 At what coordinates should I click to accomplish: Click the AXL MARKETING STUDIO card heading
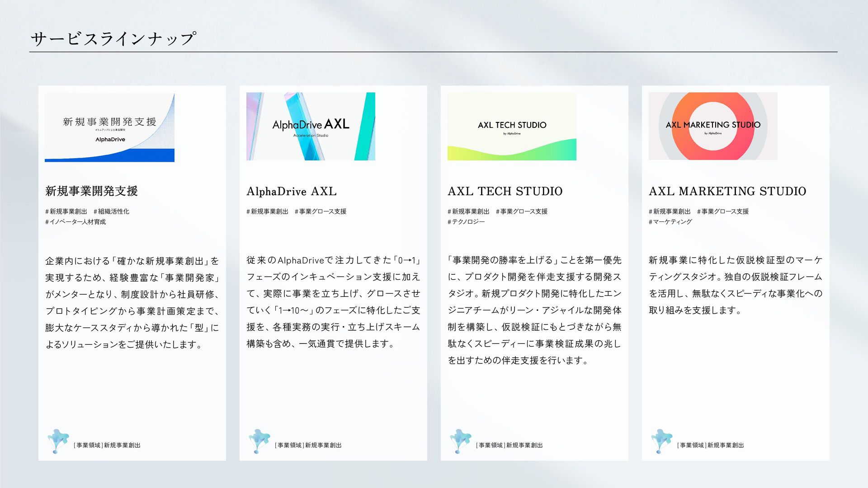click(x=727, y=192)
